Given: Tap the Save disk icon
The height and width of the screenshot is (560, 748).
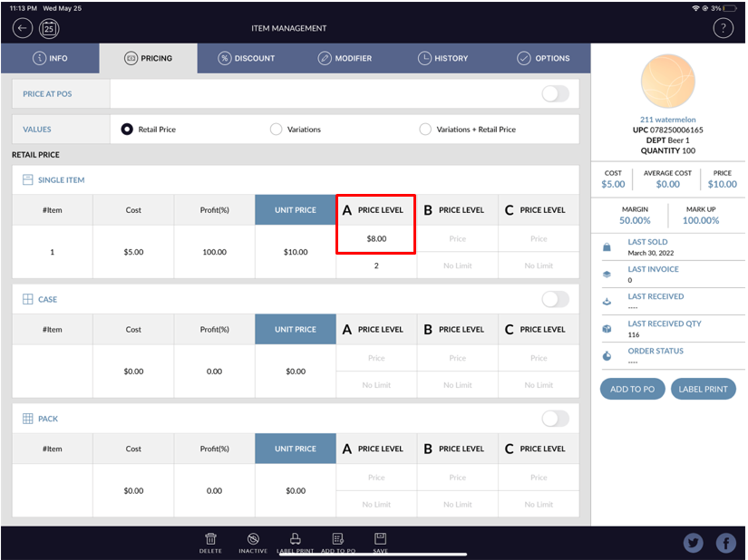Looking at the screenshot, I should click(380, 539).
